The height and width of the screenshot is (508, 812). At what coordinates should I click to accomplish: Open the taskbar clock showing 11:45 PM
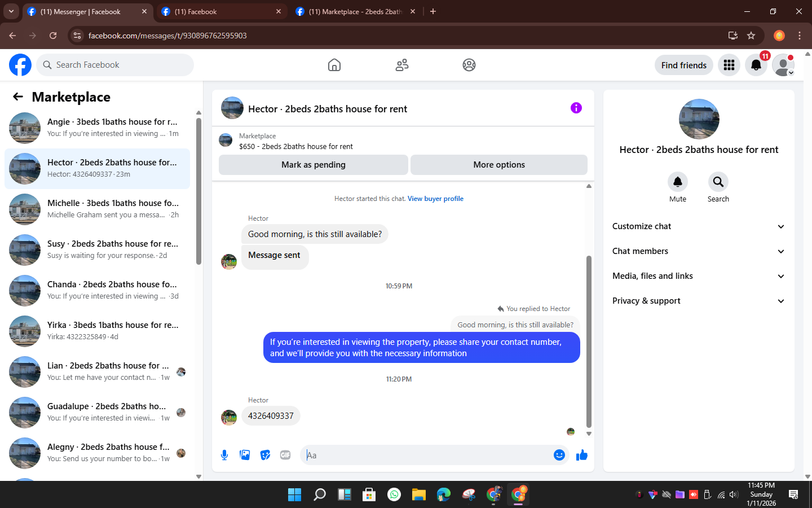[x=761, y=494]
